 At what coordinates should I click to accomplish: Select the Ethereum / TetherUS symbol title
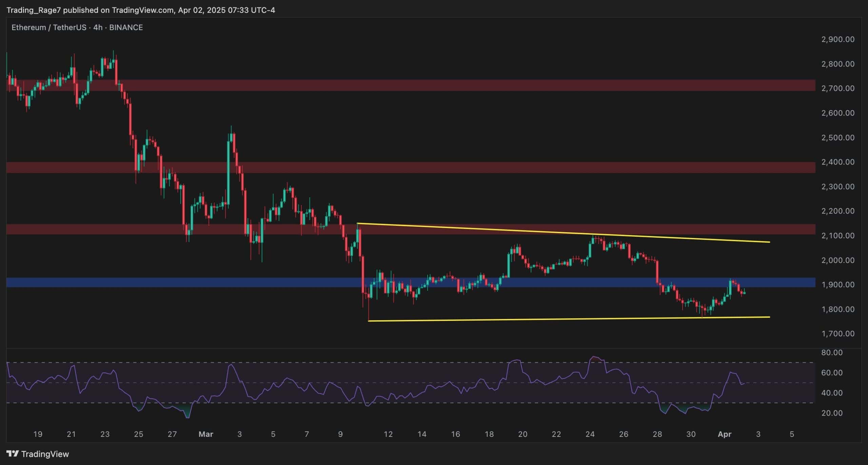[x=48, y=27]
